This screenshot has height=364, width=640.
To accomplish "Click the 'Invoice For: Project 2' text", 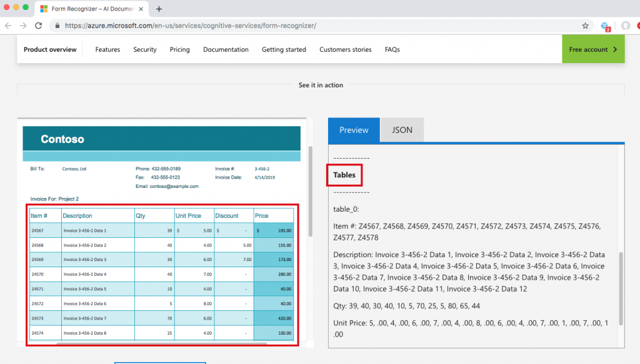I will [x=54, y=199].
